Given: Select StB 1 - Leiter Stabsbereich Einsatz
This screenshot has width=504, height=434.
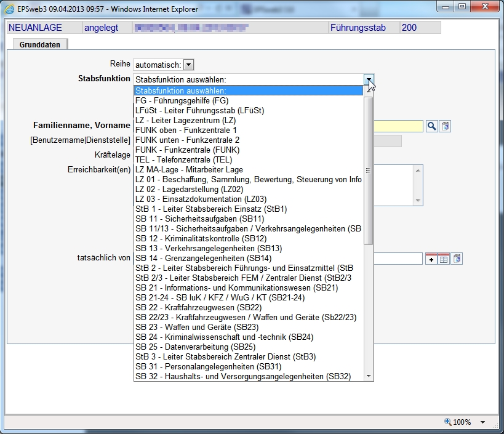Looking at the screenshot, I should (x=248, y=209).
